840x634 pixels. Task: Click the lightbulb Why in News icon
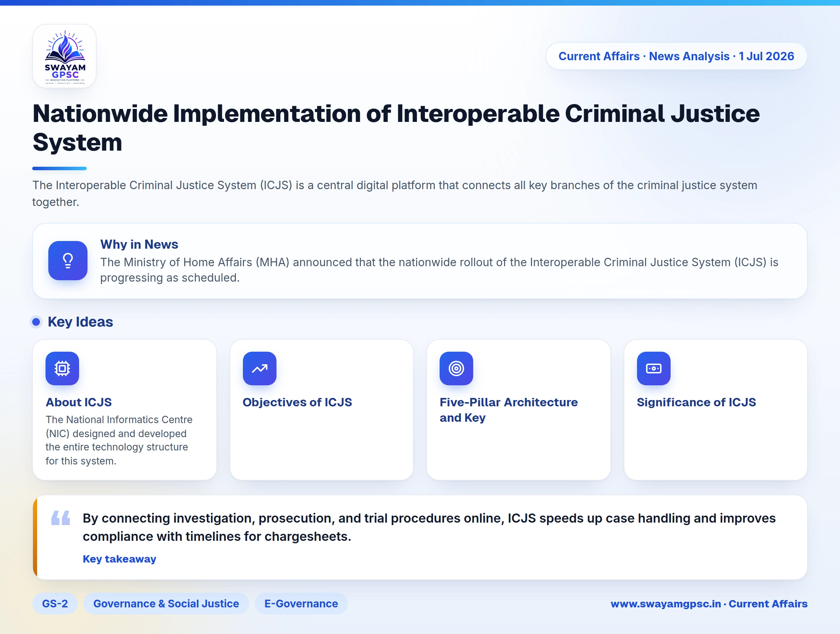pos(68,261)
